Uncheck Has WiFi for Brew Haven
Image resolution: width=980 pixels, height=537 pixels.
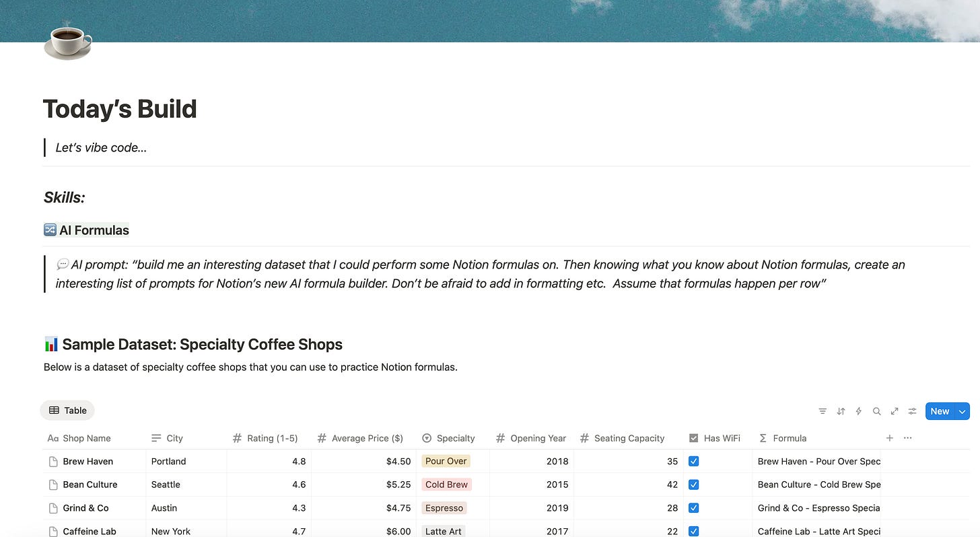tap(694, 462)
